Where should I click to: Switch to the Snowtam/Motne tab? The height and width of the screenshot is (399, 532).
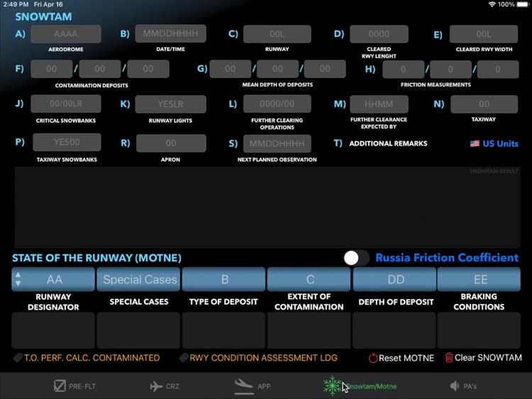tap(360, 386)
